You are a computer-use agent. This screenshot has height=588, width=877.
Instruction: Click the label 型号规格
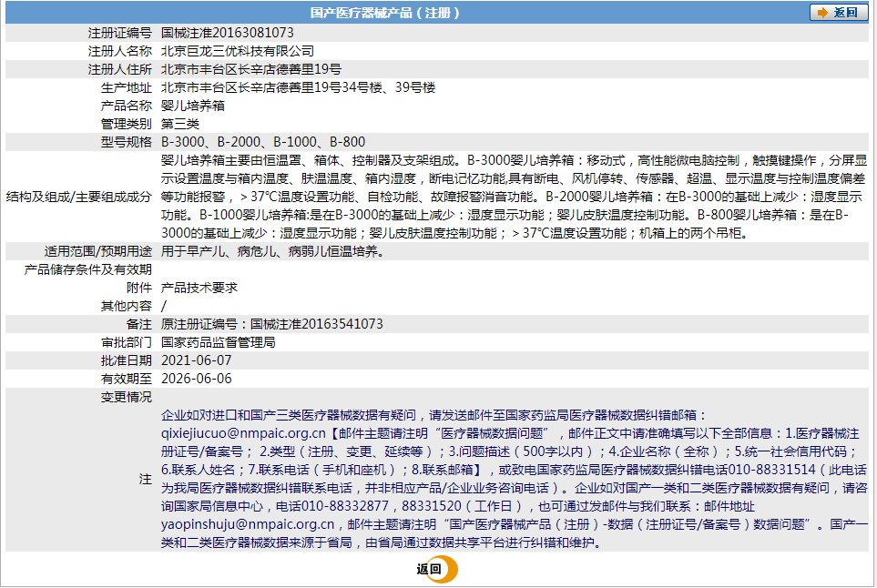tap(127, 142)
